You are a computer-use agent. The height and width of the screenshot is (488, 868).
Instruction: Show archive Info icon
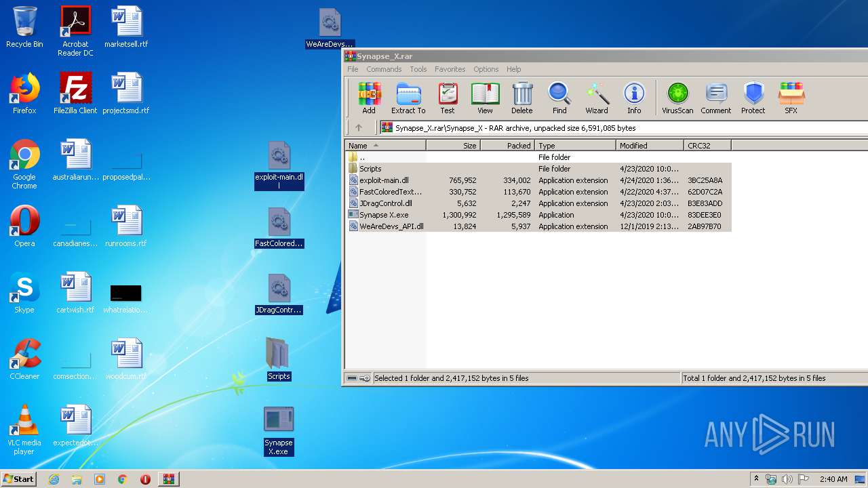click(x=634, y=98)
